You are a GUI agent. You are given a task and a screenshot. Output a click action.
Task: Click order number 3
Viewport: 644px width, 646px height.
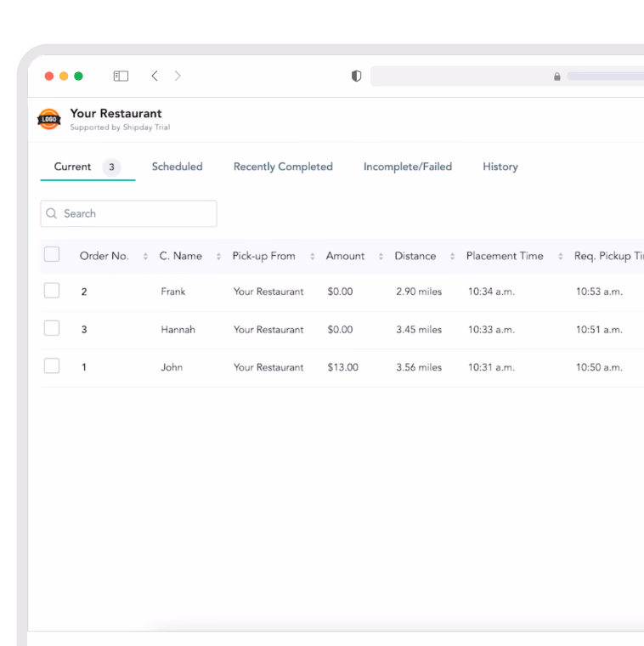point(84,330)
